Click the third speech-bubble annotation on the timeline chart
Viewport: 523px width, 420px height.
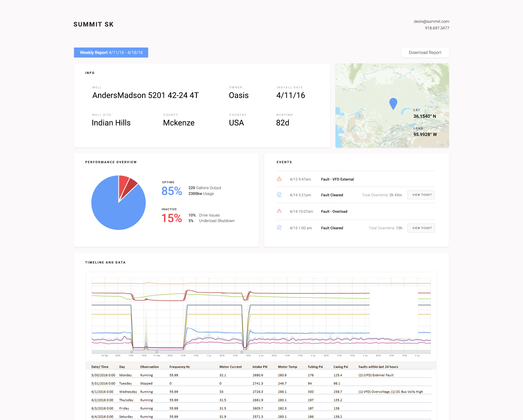tap(241, 352)
